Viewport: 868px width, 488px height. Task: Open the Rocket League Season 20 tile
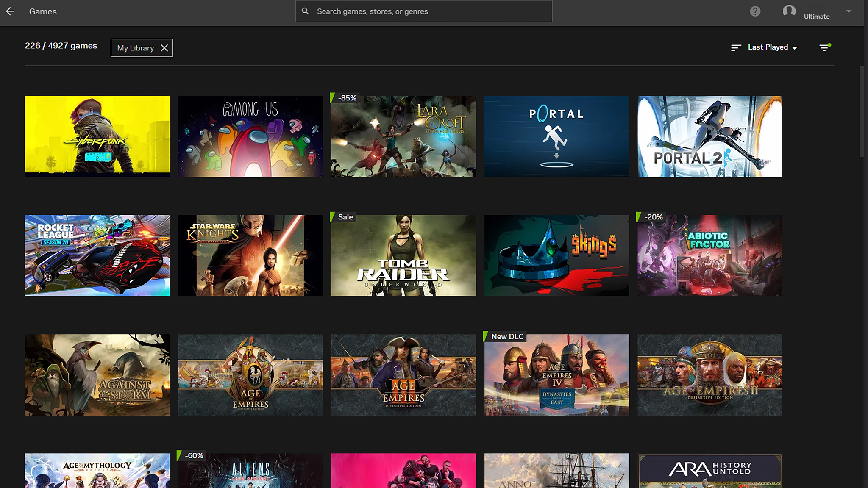[x=97, y=255]
